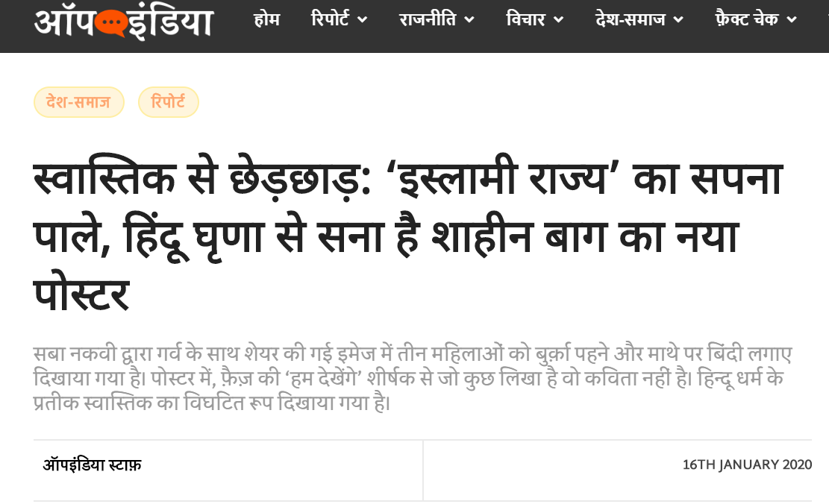Click the इंडिया part of the site logo
Viewport: 829px width, 504px height.
coord(169,22)
